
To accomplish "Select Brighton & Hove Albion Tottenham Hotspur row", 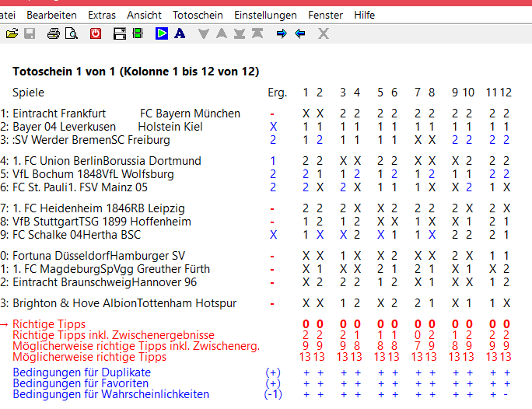I will 124,303.
